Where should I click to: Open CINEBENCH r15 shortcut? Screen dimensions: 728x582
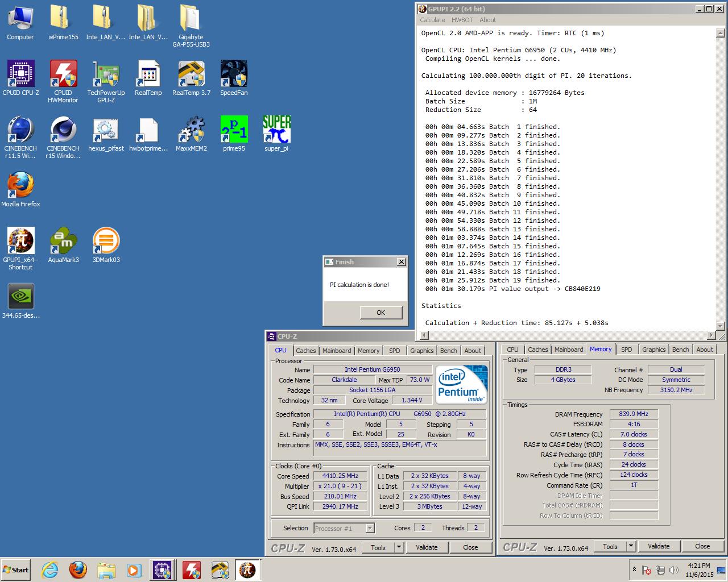[63, 137]
